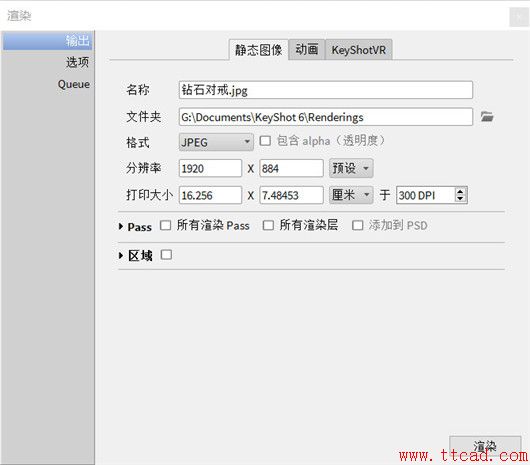The width and height of the screenshot is (530, 465).
Task: Select 选项 in the left sidebar
Action: [77, 62]
